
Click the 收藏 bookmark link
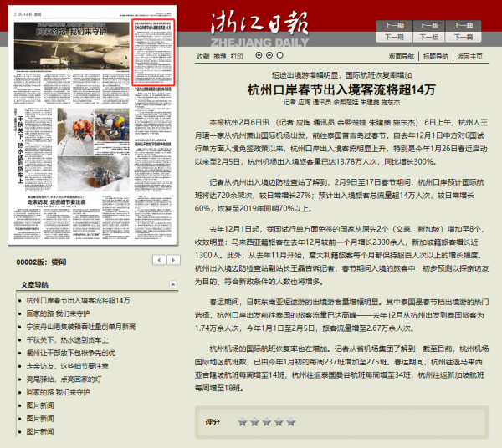203,57
